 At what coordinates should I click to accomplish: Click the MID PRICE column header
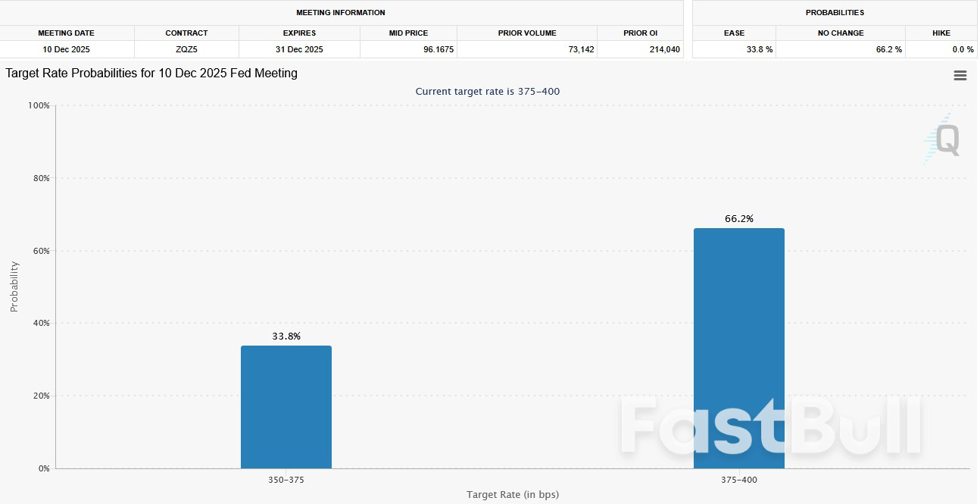point(407,33)
